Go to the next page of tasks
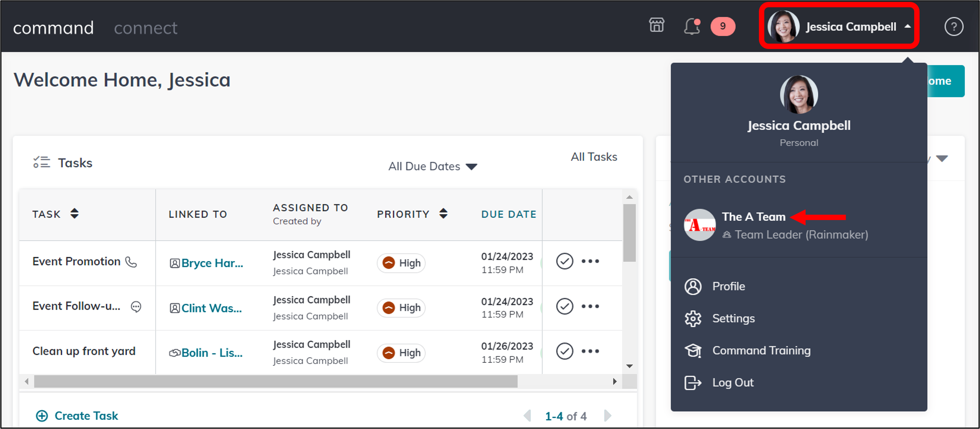 tap(607, 416)
